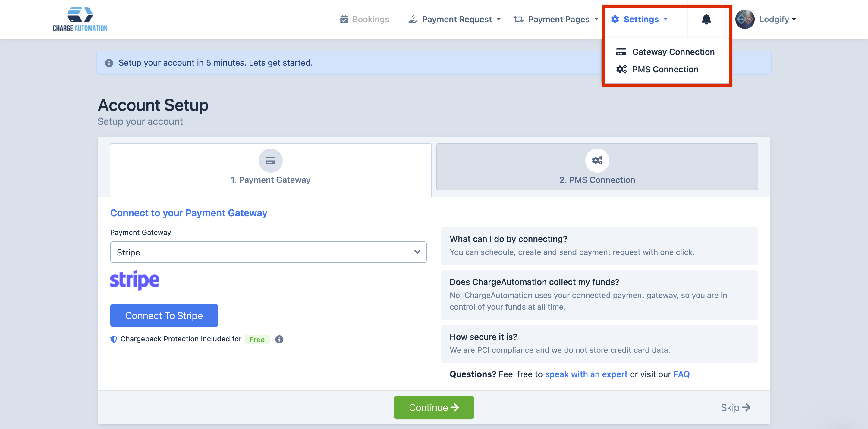Image resolution: width=868 pixels, height=429 pixels.
Task: Select Gateway Connection from Settings menu
Action: [x=673, y=52]
